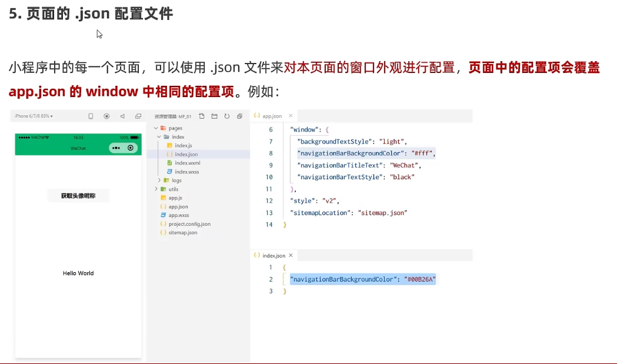Collapse the pages folder chevron
The width and height of the screenshot is (617, 364).
pyautogui.click(x=156, y=128)
